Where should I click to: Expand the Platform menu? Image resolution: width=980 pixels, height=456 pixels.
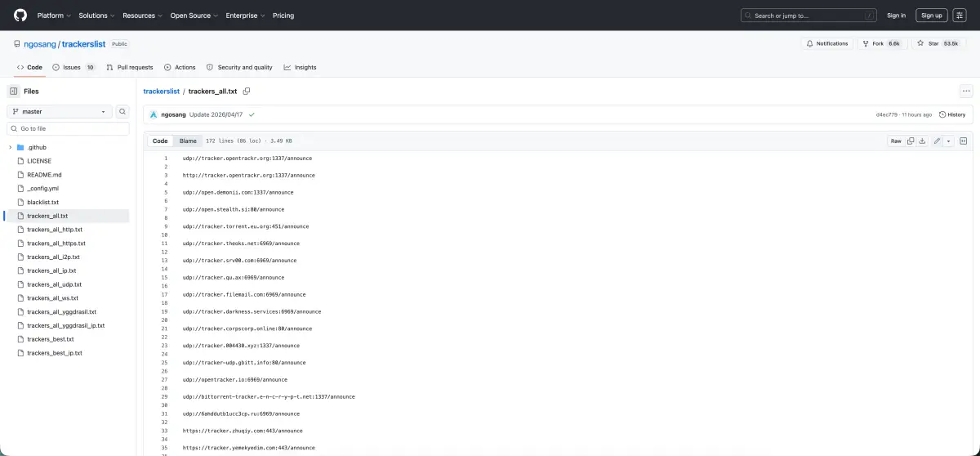(x=54, y=15)
